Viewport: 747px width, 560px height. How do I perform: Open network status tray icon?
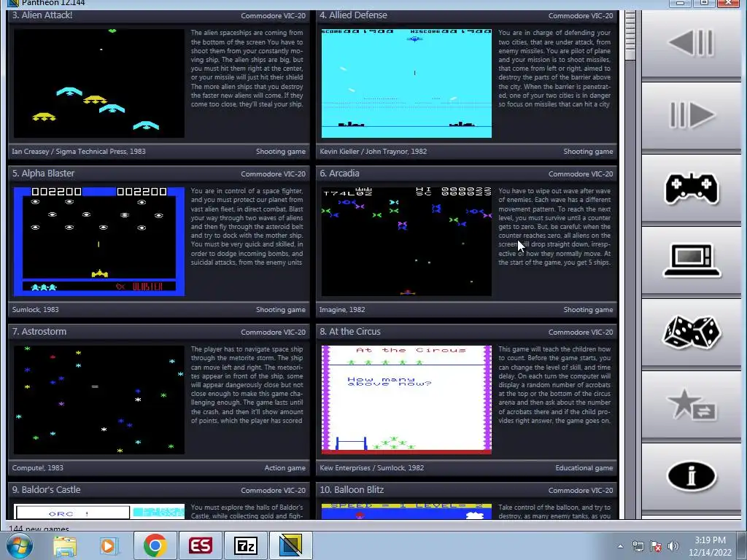pyautogui.click(x=638, y=546)
